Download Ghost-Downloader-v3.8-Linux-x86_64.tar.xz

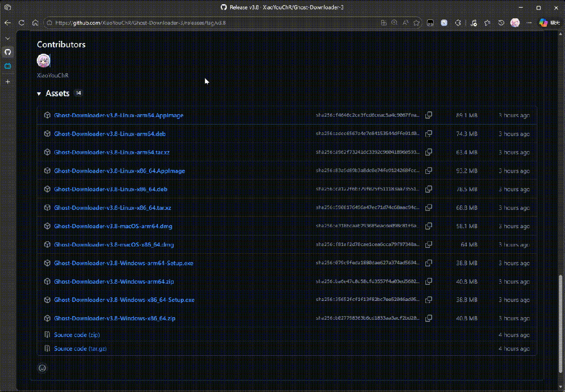112,208
